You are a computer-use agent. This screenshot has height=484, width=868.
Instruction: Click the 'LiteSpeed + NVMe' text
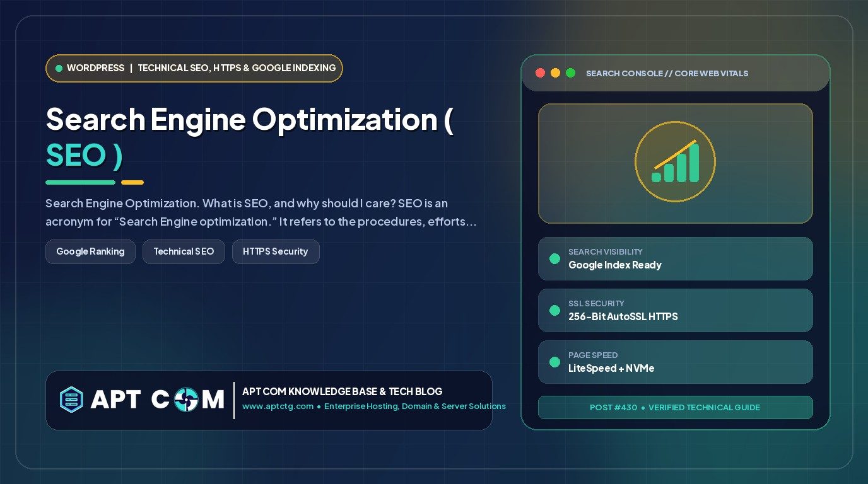click(611, 368)
